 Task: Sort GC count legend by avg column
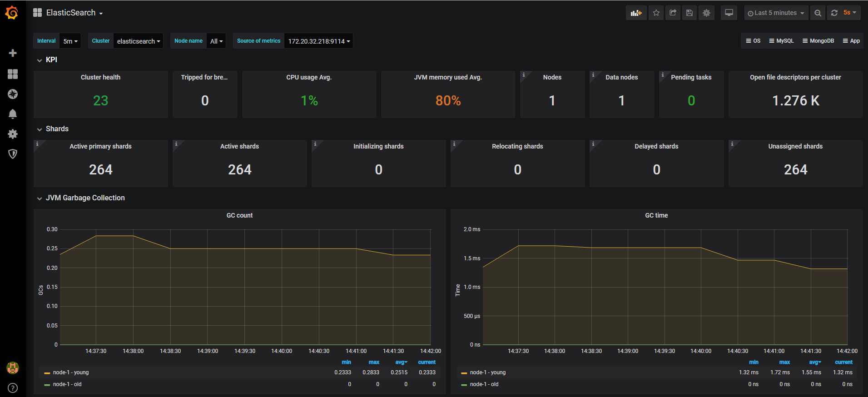(x=402, y=362)
